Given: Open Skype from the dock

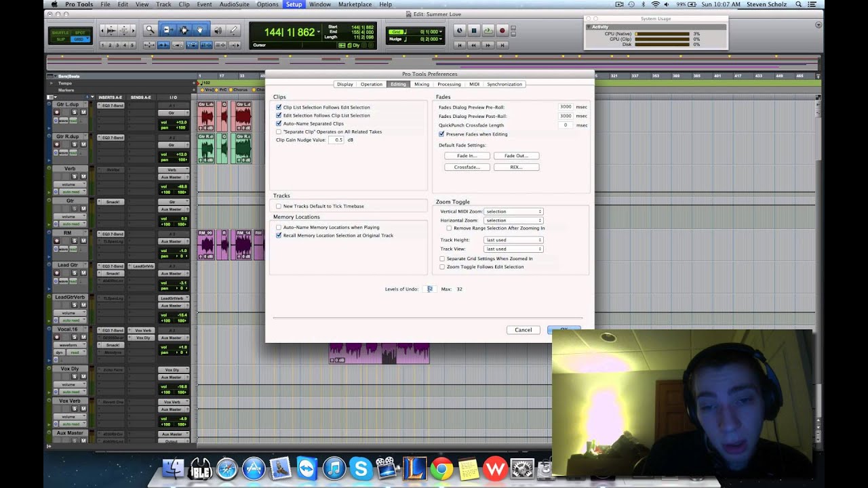Looking at the screenshot, I should tap(360, 469).
